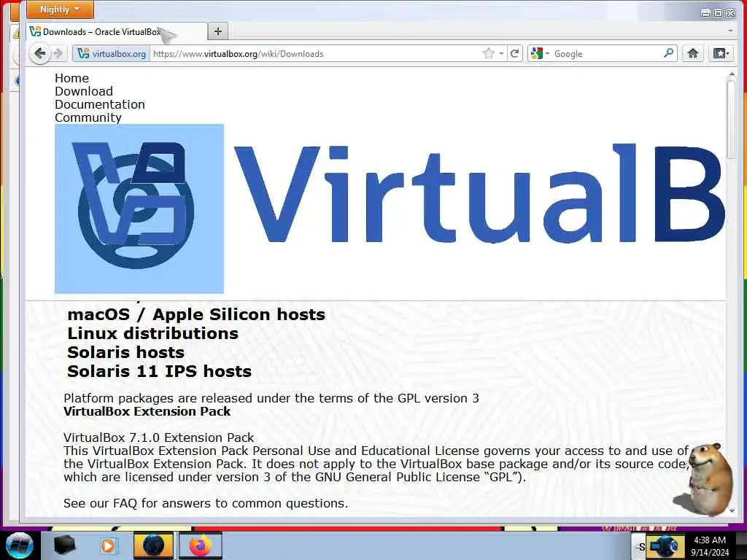This screenshot has width=747, height=560.
Task: Open the Nightly globe taskbar icon
Action: 153,545
